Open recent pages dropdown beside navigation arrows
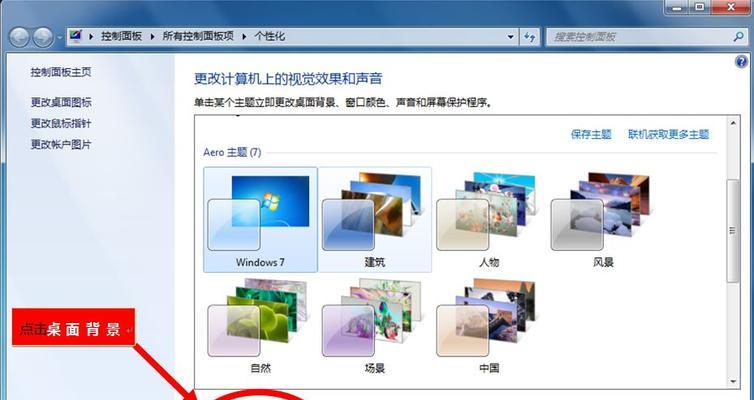Screen dimensions: 754x400 59,37
